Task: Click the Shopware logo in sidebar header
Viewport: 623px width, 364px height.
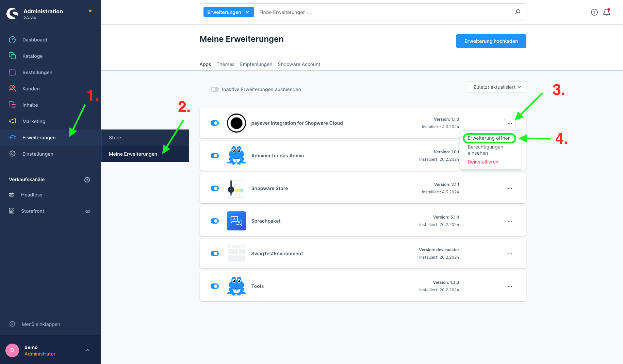Action: [x=13, y=14]
